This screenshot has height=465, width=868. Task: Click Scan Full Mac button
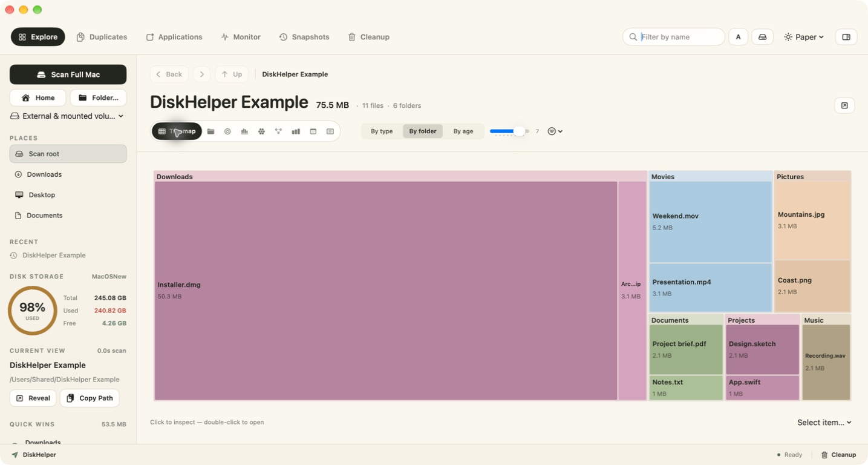coord(68,74)
